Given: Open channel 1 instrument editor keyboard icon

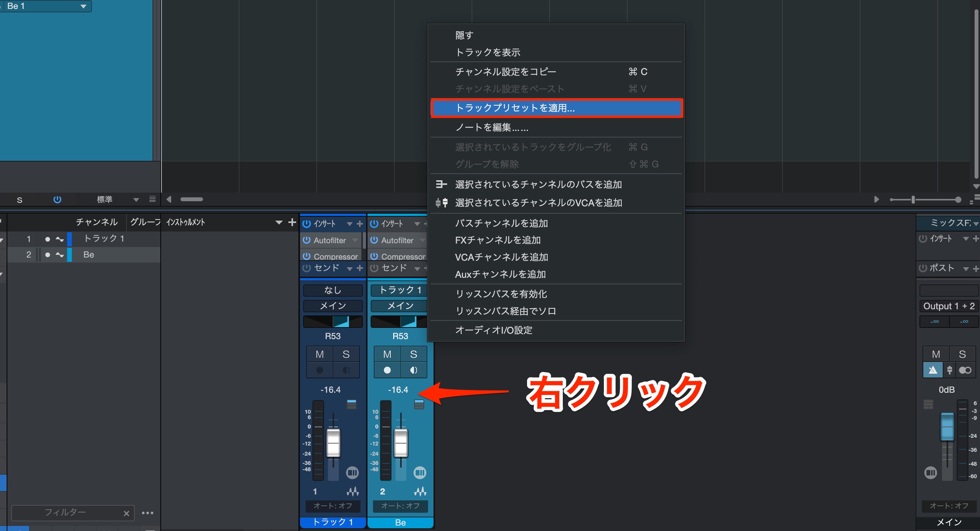Looking at the screenshot, I should 352,473.
